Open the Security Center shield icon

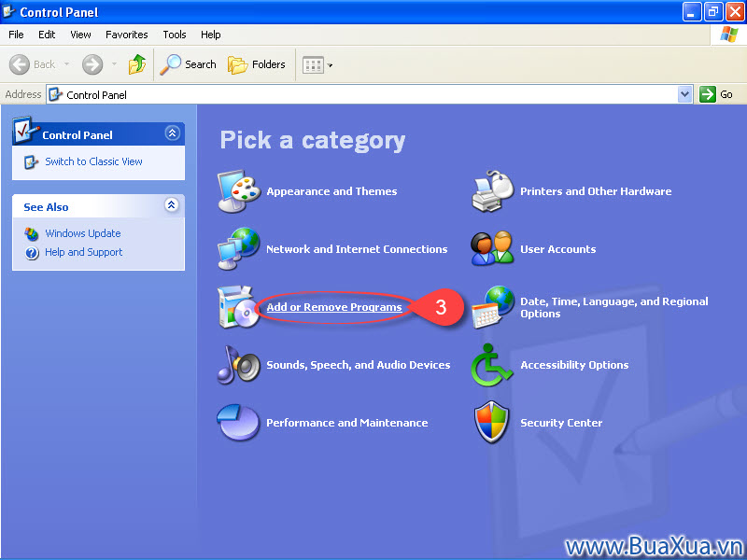(x=492, y=422)
